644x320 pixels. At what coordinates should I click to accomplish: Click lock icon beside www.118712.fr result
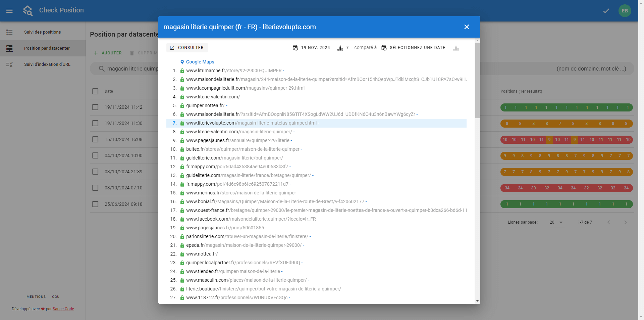point(182,298)
